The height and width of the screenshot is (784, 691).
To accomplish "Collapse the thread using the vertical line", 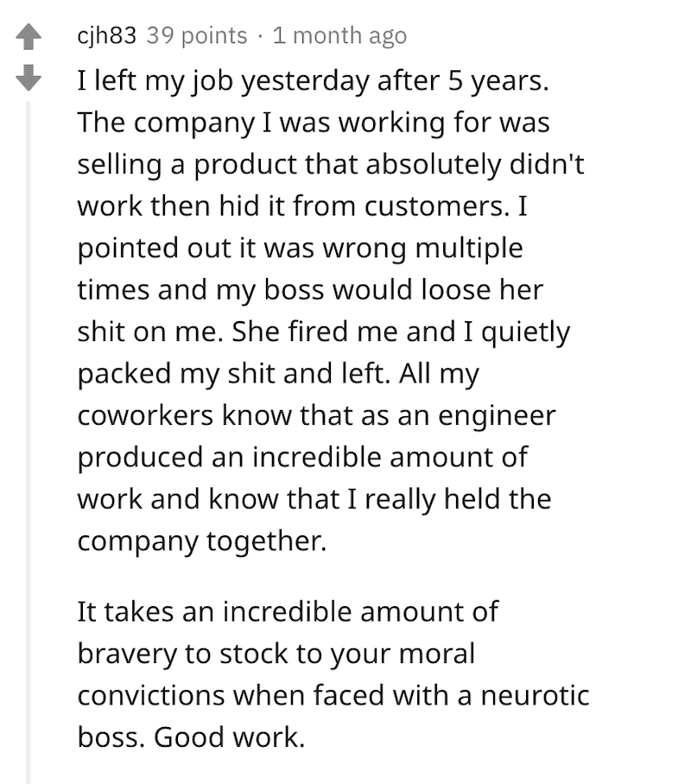I will pos(29,442).
